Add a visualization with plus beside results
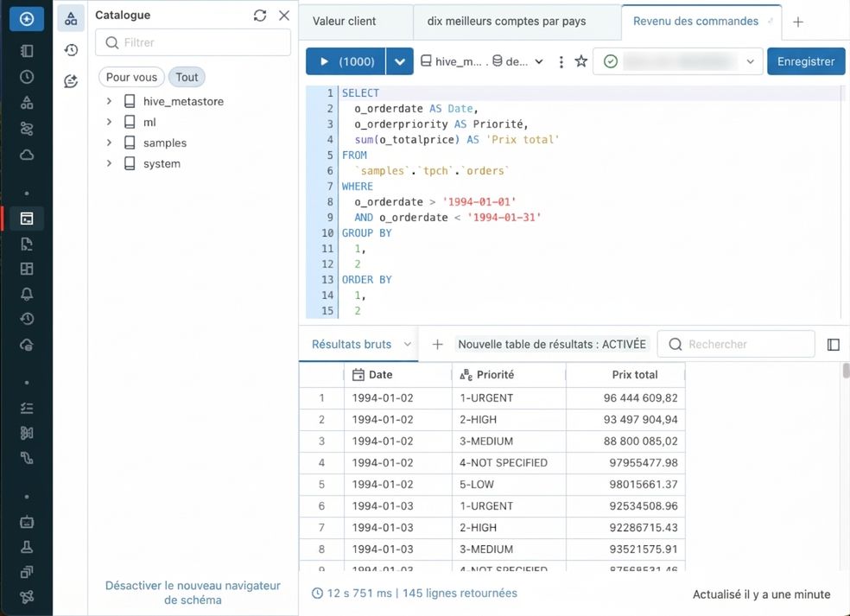The image size is (850, 616). click(437, 345)
